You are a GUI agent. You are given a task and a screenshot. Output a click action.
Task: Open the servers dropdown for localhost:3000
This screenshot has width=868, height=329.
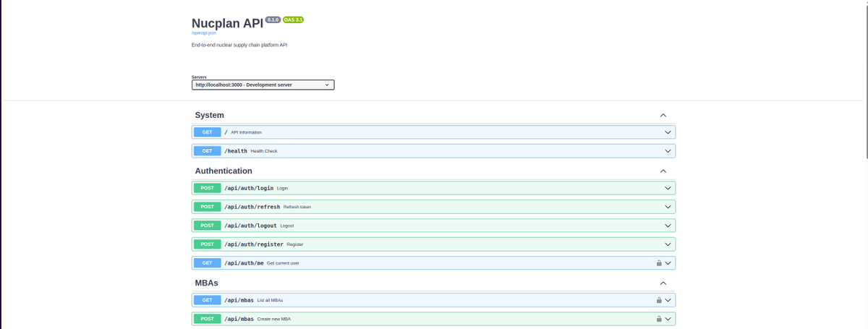coord(263,85)
